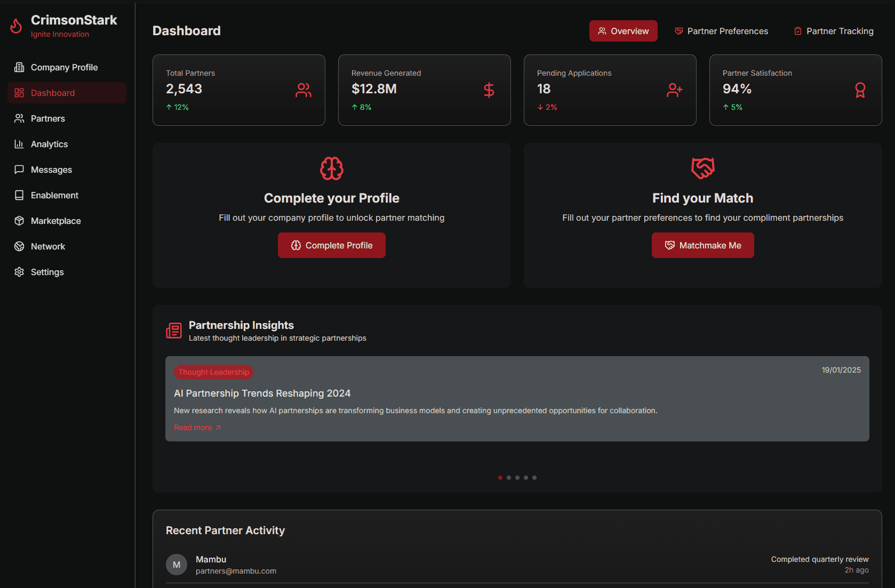
Task: Switch to the Partner Tracking tab
Action: pos(834,31)
